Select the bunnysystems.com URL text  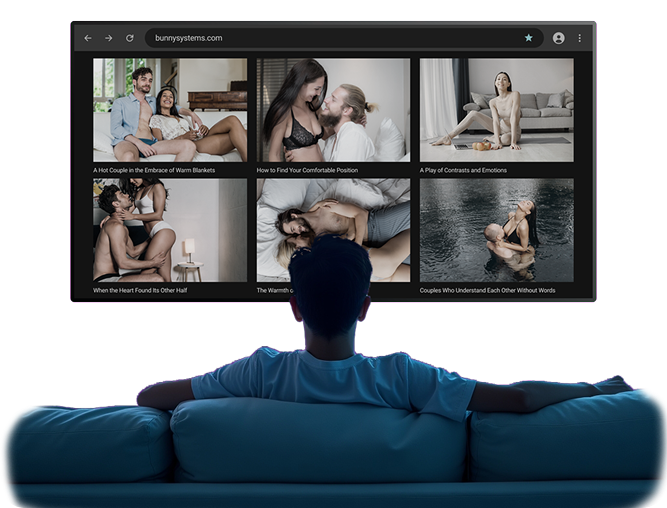pos(188,38)
